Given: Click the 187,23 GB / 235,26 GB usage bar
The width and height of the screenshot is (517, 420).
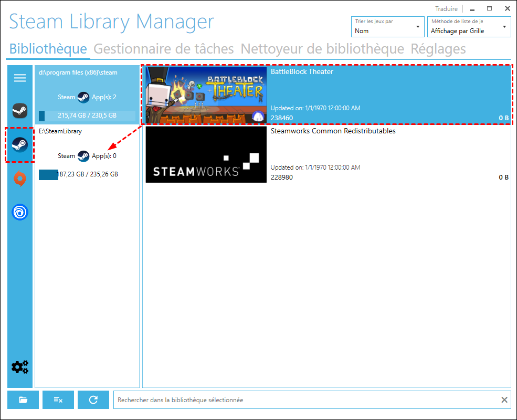Looking at the screenshot, I should pos(87,174).
